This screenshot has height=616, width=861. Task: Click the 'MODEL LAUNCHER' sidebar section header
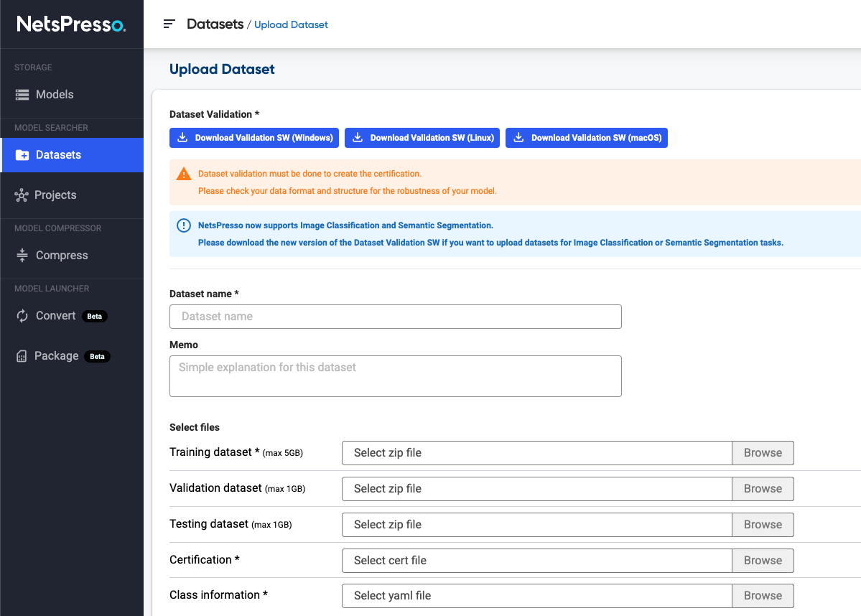pyautogui.click(x=52, y=289)
